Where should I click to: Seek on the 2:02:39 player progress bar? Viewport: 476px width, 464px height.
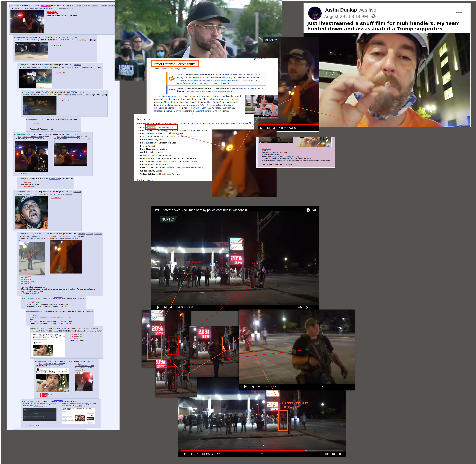pos(235,304)
